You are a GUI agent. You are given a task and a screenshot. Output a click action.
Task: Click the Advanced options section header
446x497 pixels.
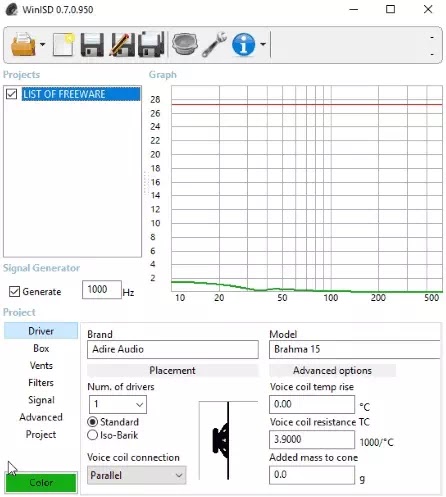(332, 370)
